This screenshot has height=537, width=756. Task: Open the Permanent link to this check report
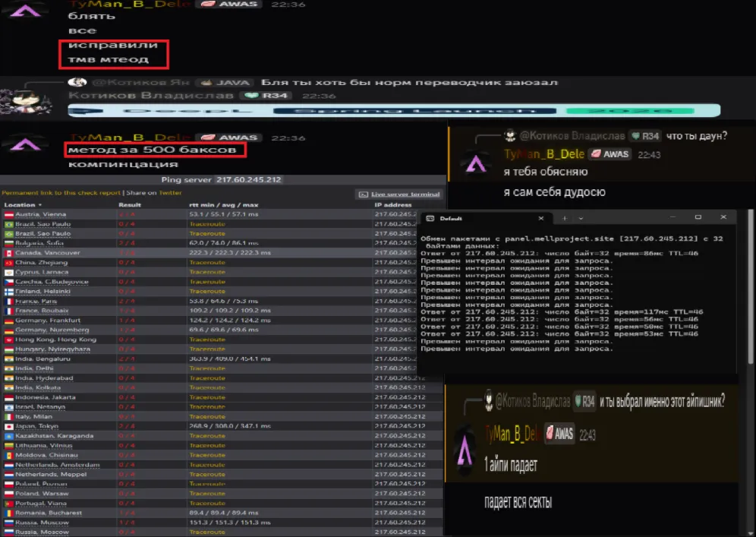click(x=61, y=193)
